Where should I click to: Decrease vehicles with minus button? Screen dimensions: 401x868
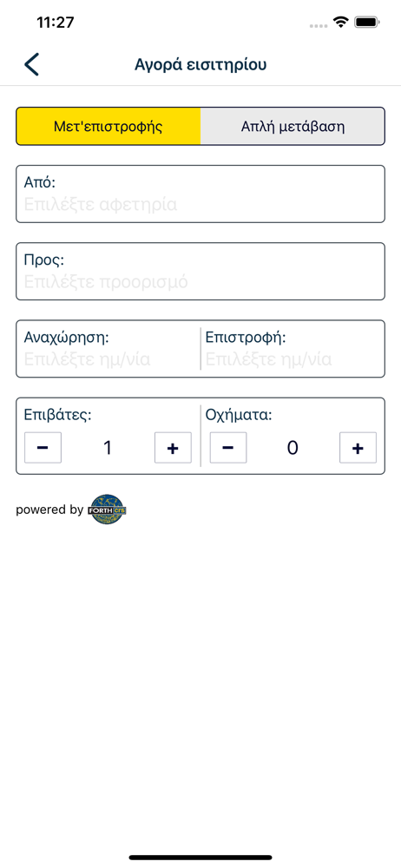228,447
